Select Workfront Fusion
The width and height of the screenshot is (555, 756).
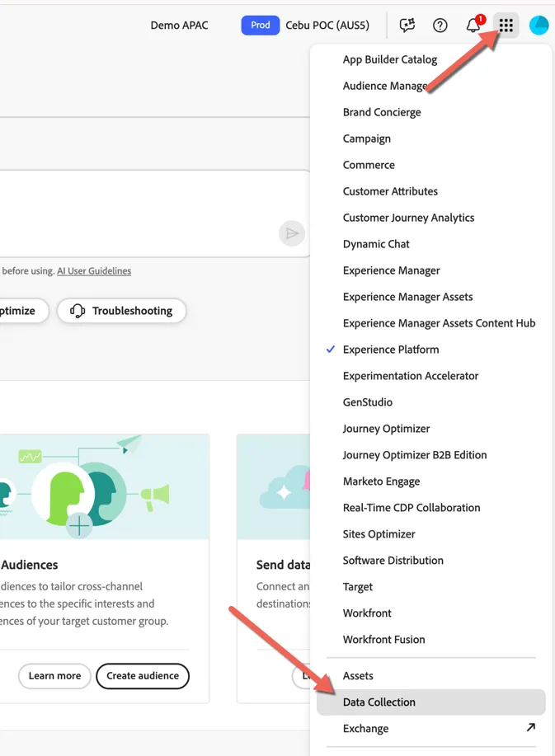[383, 639]
